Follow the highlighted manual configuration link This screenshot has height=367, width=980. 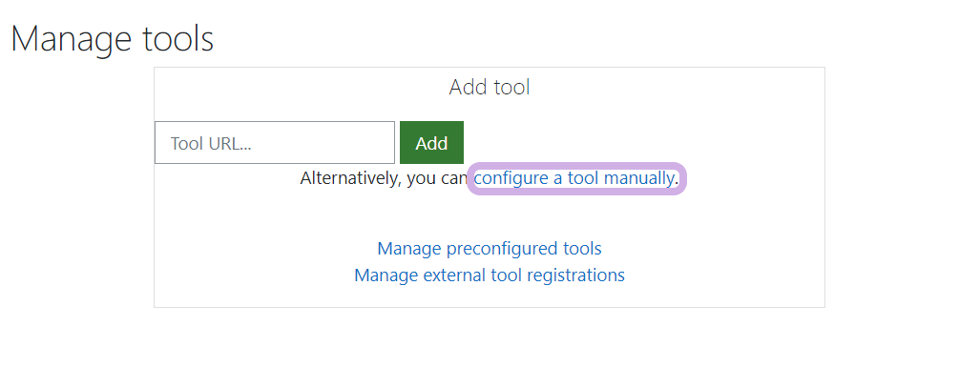point(573,178)
